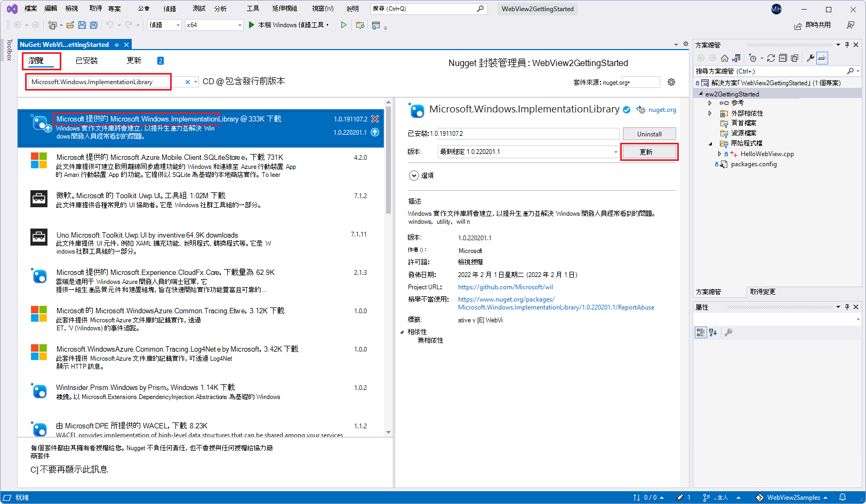Viewport: 866px width, 504px height.
Task: Open NuGet package source settings gear
Action: coord(671,82)
